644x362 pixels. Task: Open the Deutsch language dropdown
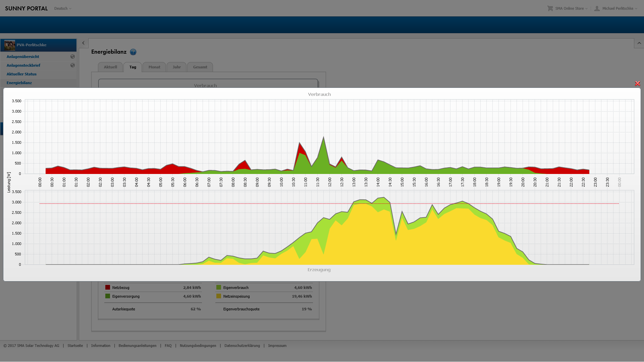tap(63, 8)
